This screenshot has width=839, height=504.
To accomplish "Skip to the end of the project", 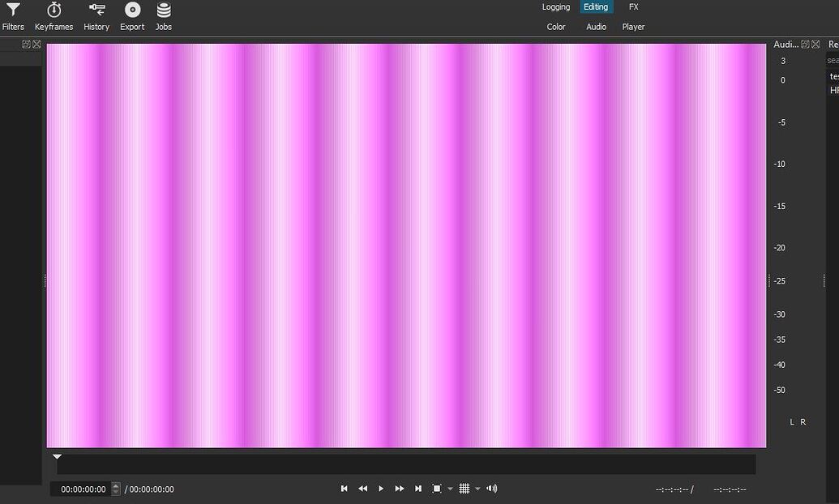I will tap(418, 488).
